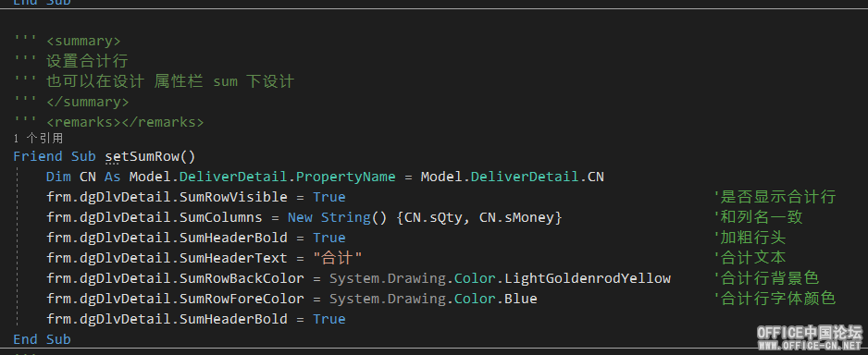Open the "1 个引用" references CodeLens link

tap(38, 139)
